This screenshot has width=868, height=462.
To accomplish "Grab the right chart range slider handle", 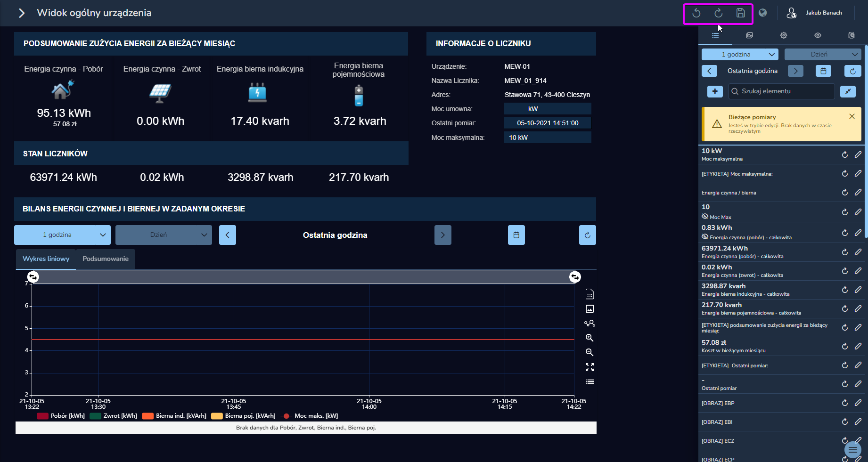I will coord(575,277).
